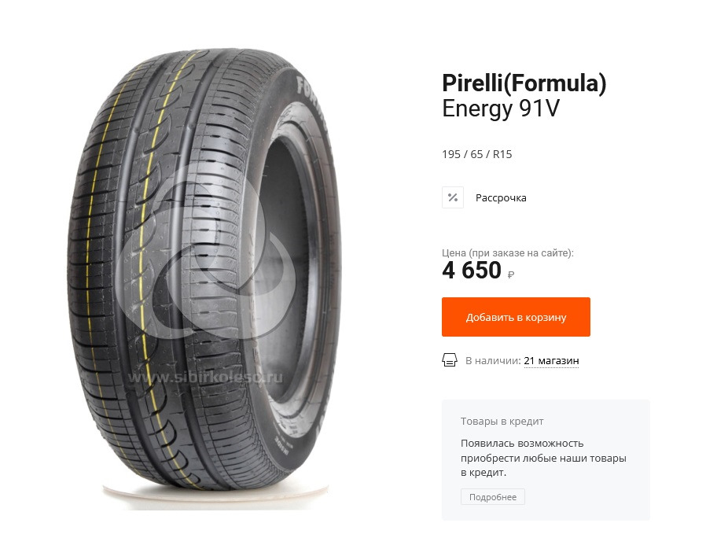Viewport: 728px width, 560px height.
Task: Click the price value "4 650"
Action: [472, 271]
